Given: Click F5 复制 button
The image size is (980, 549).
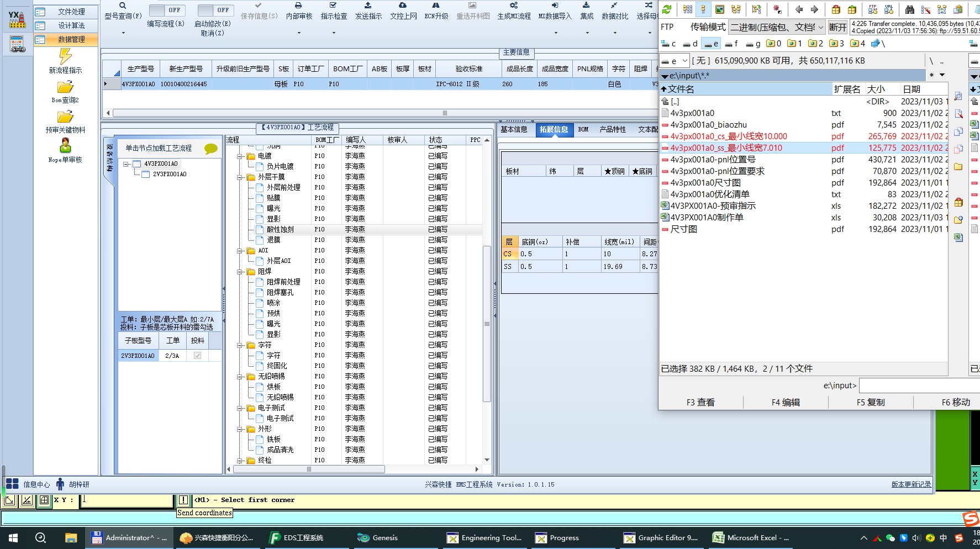Looking at the screenshot, I should click(x=871, y=402).
